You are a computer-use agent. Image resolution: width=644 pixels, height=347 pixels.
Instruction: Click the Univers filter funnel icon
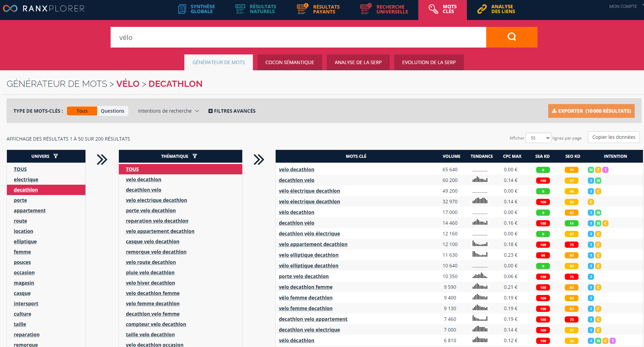56,156
